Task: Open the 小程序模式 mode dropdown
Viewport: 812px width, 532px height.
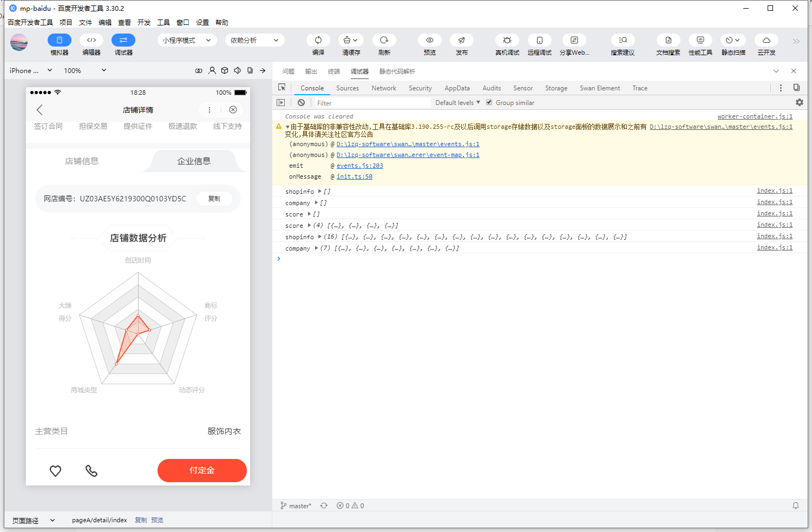Action: [187, 40]
